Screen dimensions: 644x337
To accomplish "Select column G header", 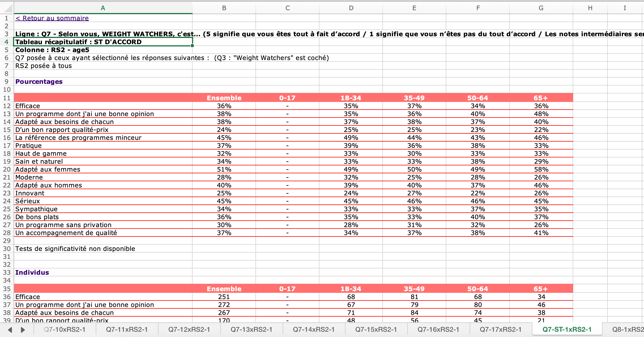I will [x=541, y=8].
